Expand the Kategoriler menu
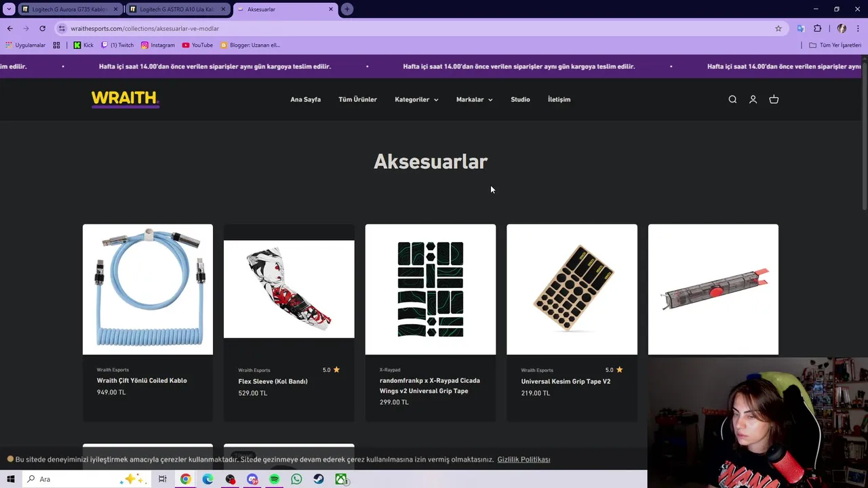 pyautogui.click(x=416, y=100)
